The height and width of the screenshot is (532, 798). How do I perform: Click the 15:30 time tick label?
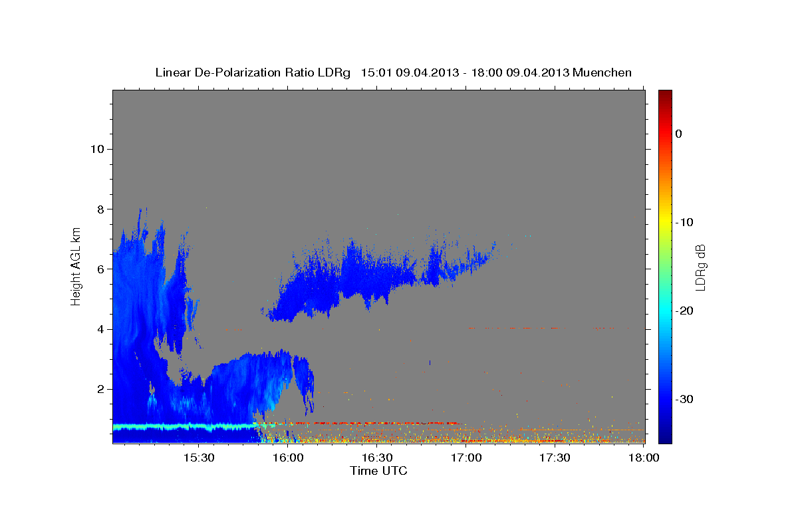[199, 458]
